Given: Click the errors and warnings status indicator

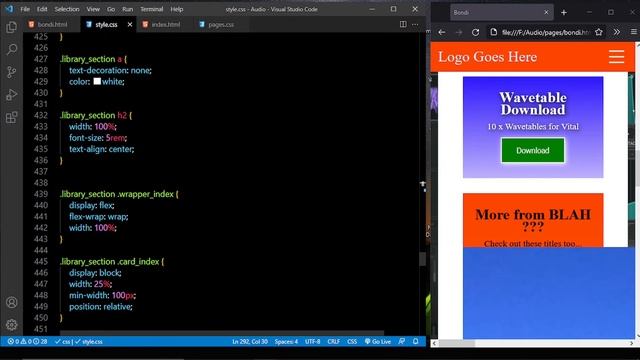Looking at the screenshot, I should [27, 342].
